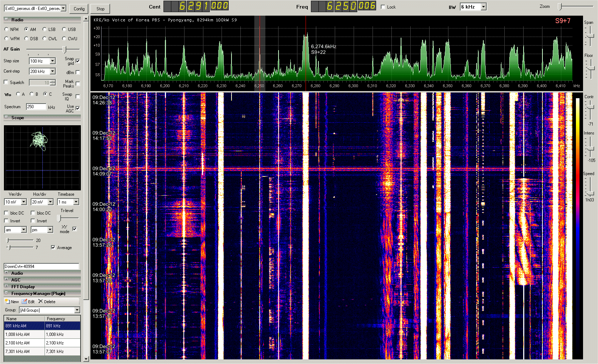Image resolution: width=598 pixels, height=364 pixels.
Task: Enable the Mark Peaks checkbox
Action: tap(78, 84)
